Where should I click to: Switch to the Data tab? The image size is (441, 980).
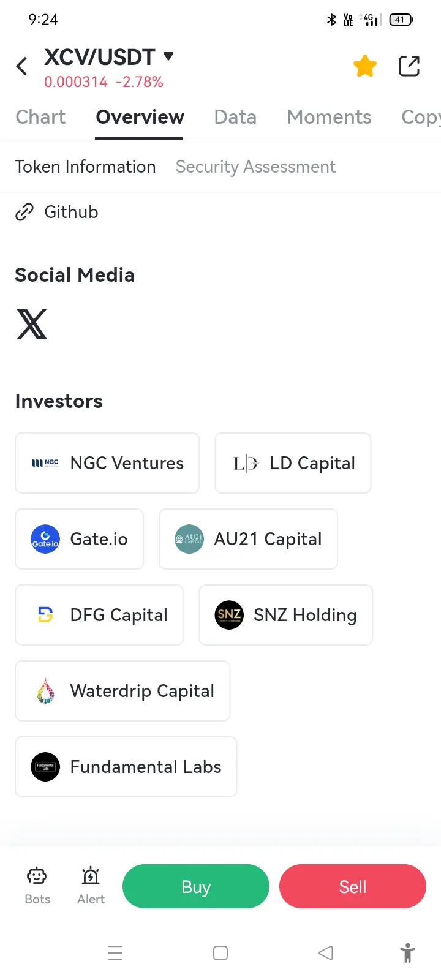(x=235, y=117)
